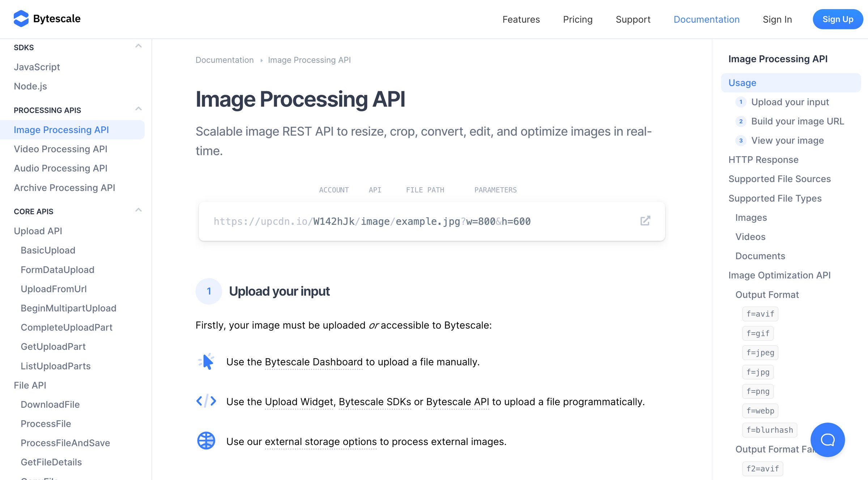The height and width of the screenshot is (480, 868).
Task: Open DownloadFile in the sidebar
Action: coord(50,404)
